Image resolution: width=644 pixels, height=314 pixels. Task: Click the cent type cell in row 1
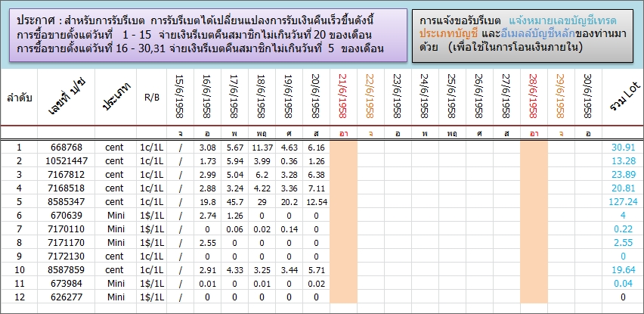coord(114,148)
